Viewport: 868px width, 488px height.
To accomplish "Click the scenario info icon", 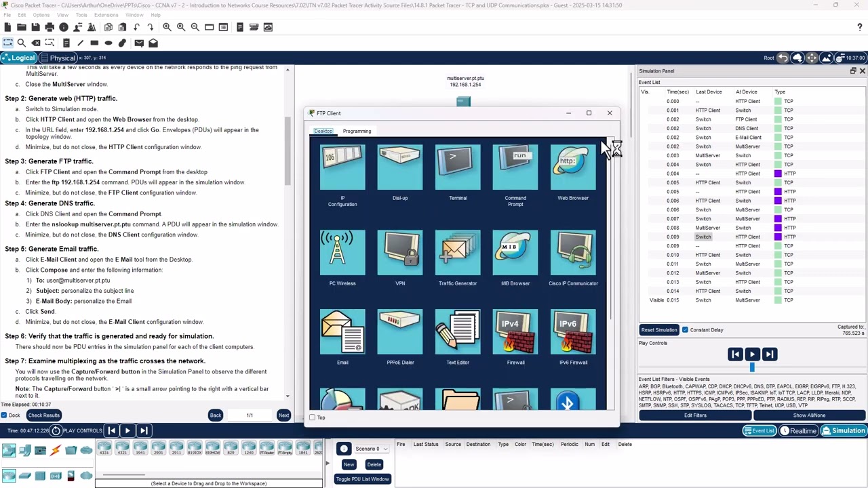I will pos(344,449).
